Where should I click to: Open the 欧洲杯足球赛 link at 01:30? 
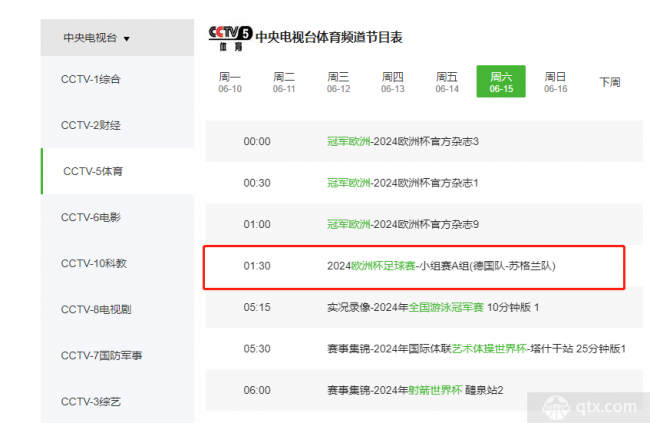(x=383, y=266)
